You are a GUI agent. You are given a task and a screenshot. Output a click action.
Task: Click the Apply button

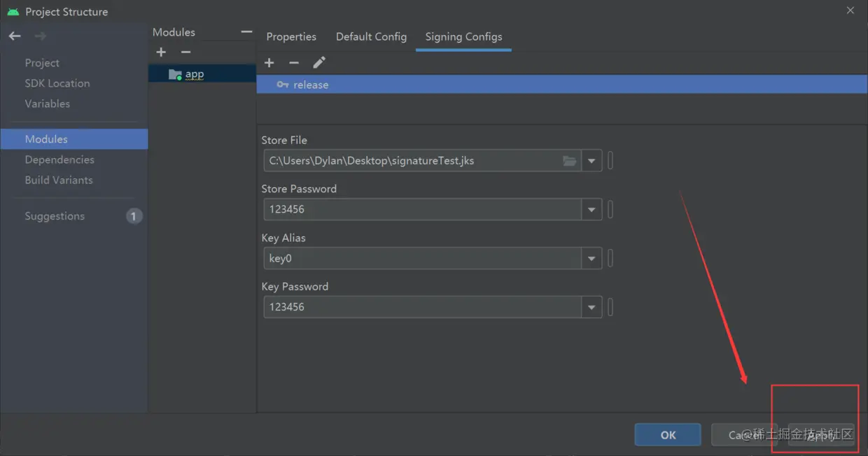821,435
